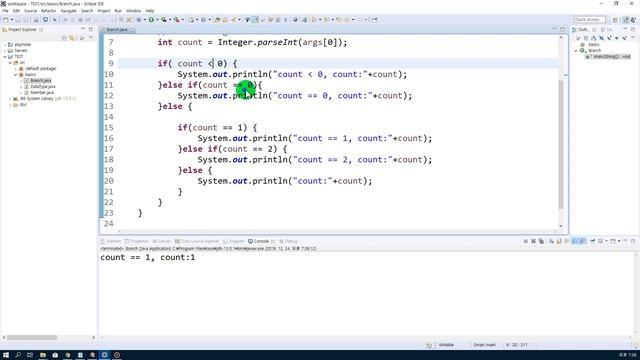Switch to the Servers tab
Viewport: 640px width, 360px height.
click(162, 241)
